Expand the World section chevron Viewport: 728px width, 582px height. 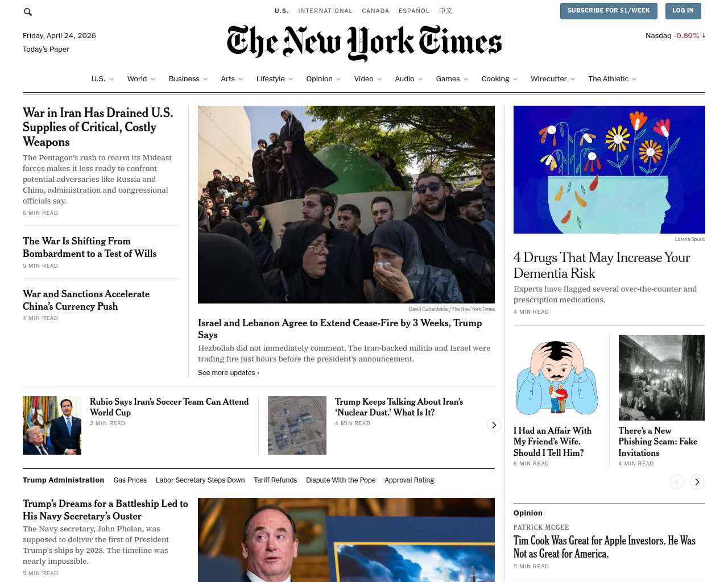(x=153, y=79)
